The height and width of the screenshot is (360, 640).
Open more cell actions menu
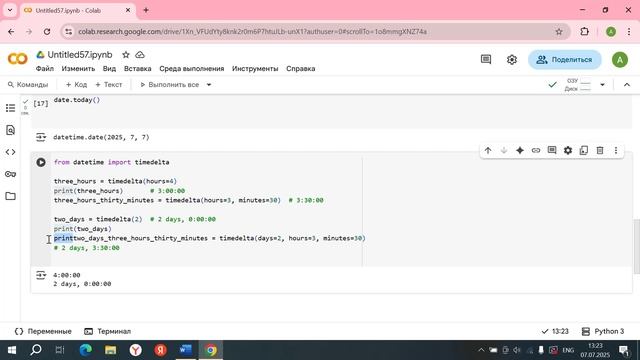point(616,151)
